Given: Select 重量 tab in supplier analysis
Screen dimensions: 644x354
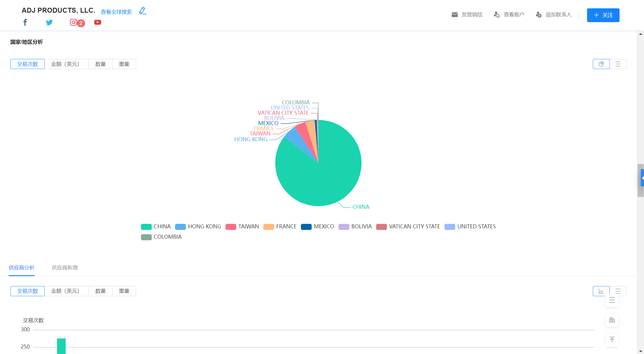Looking at the screenshot, I should (x=124, y=291).
